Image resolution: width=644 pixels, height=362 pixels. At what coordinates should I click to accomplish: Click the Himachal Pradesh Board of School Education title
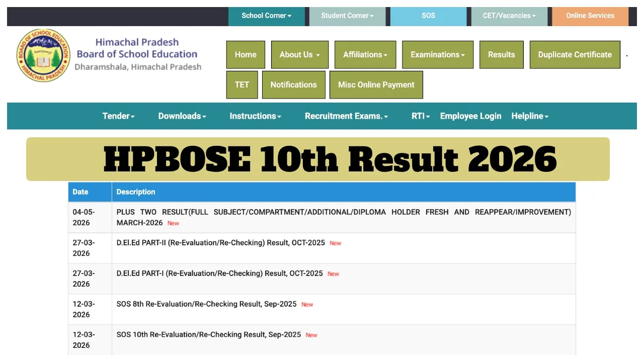coord(137,48)
